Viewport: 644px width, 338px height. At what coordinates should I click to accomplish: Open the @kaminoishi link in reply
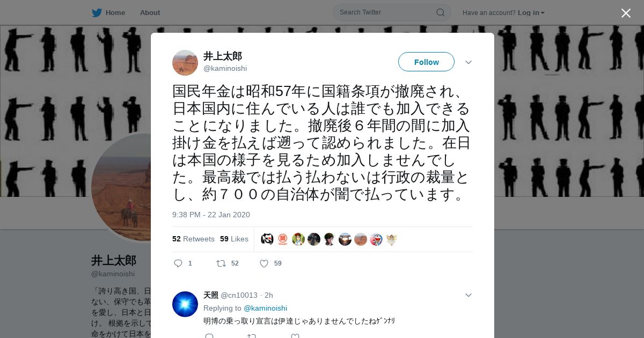265,308
